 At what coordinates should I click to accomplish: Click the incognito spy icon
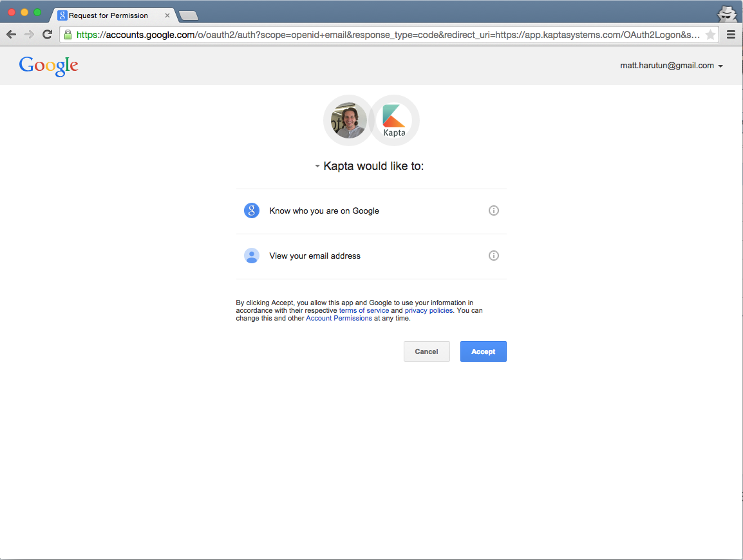tap(727, 14)
